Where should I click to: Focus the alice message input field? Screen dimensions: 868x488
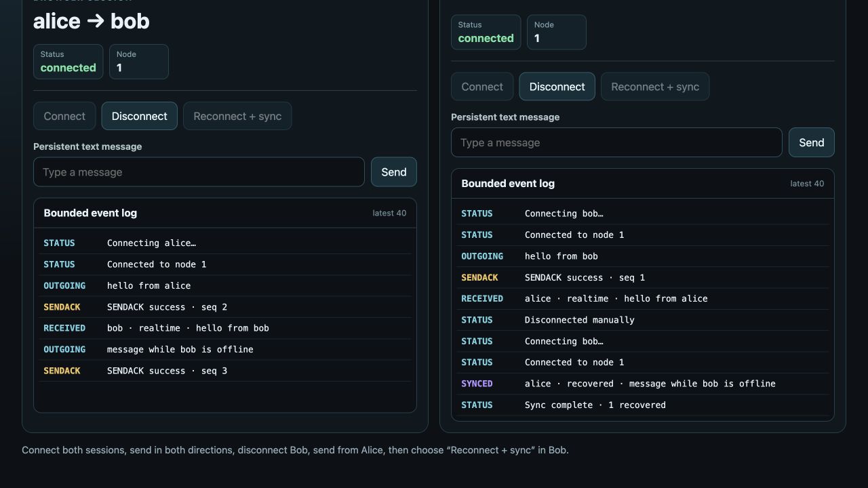click(199, 172)
